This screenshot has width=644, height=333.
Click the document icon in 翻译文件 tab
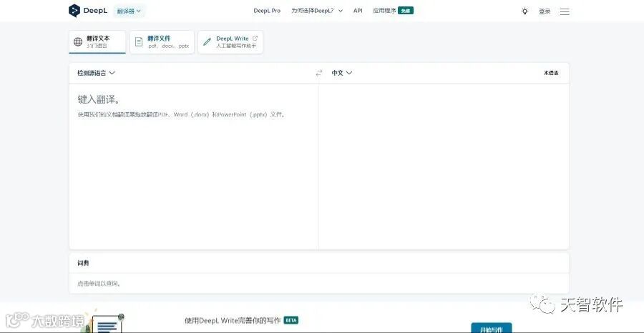(139, 42)
